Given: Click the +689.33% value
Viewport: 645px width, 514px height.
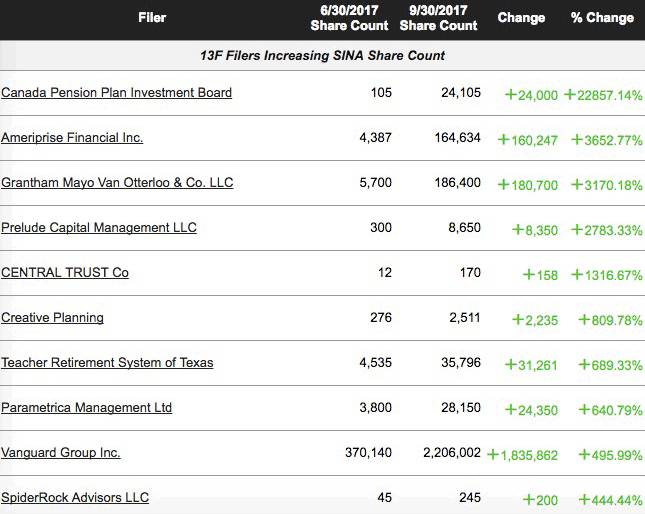Looking at the screenshot, I should 610,365.
